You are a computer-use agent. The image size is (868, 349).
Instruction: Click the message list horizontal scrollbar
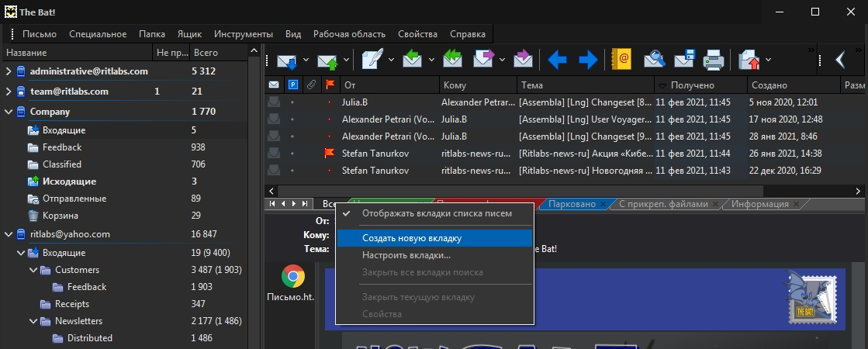tap(520, 191)
